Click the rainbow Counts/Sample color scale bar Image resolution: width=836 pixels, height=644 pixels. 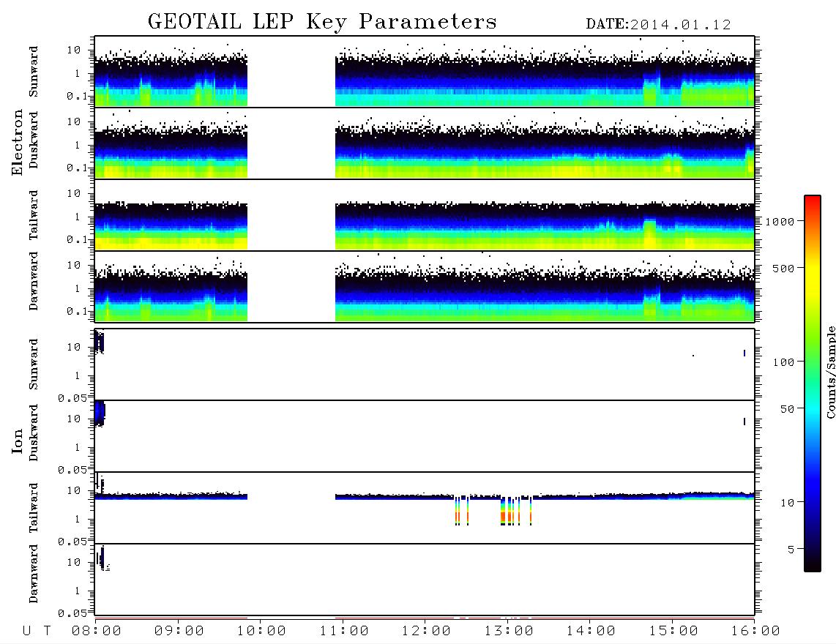click(x=813, y=384)
